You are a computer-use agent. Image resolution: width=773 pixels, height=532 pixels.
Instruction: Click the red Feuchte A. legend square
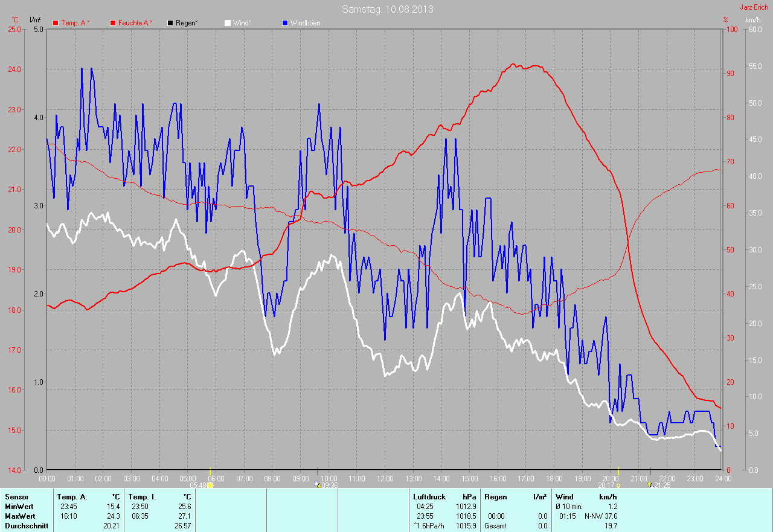pyautogui.click(x=113, y=23)
